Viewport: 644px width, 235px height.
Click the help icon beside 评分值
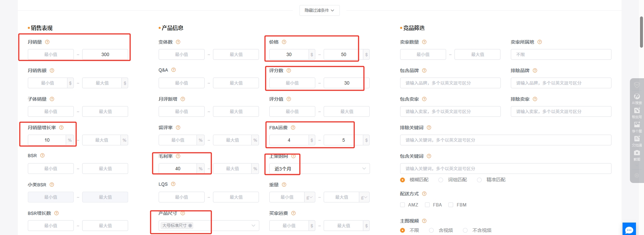(x=289, y=99)
